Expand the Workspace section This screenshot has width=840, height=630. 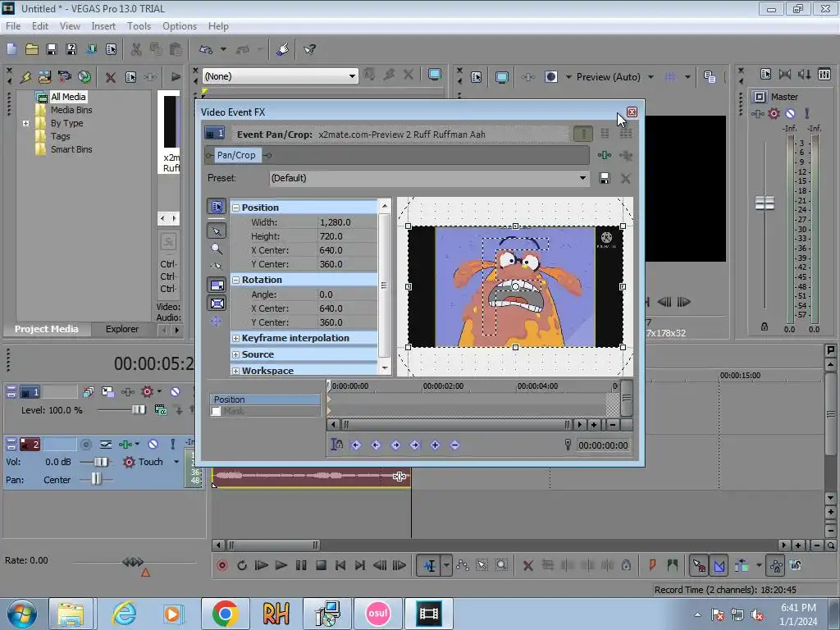[x=235, y=371]
